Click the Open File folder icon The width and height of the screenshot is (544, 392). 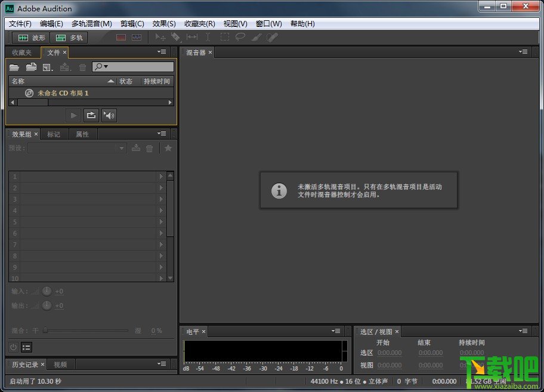tap(14, 67)
